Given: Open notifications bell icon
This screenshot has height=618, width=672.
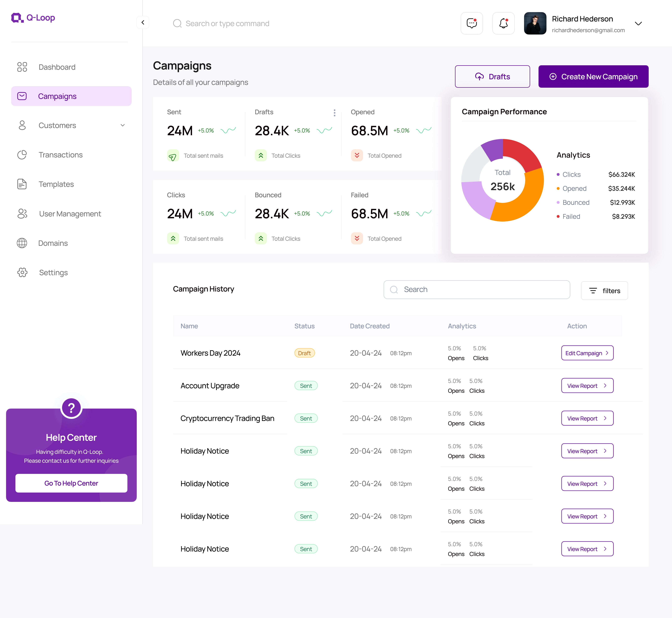Looking at the screenshot, I should pos(503,23).
